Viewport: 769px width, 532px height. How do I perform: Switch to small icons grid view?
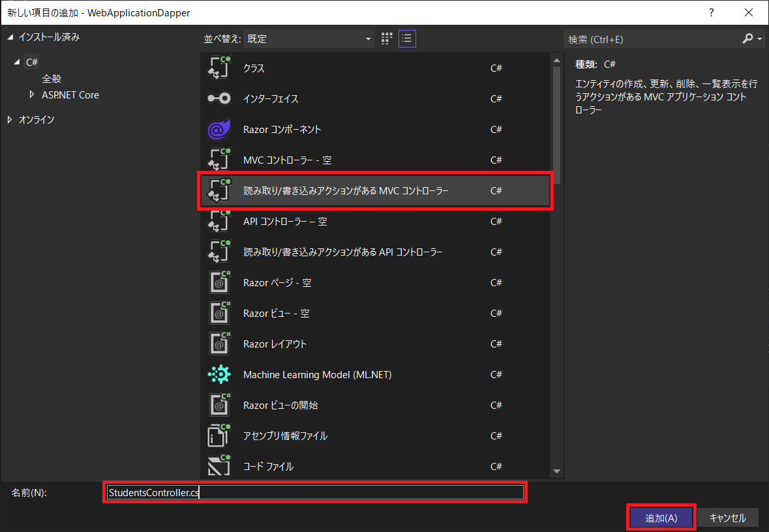386,38
